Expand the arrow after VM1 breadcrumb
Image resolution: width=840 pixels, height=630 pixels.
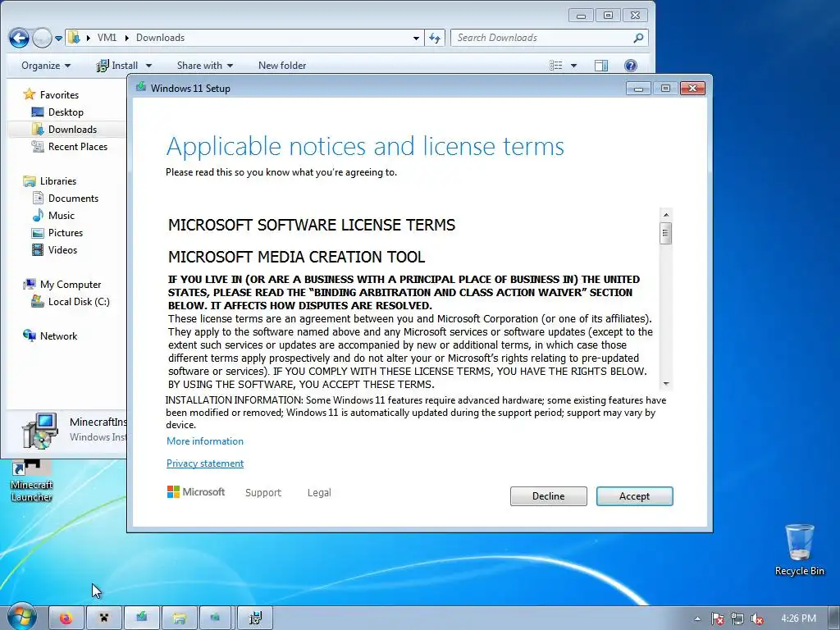[x=127, y=38]
